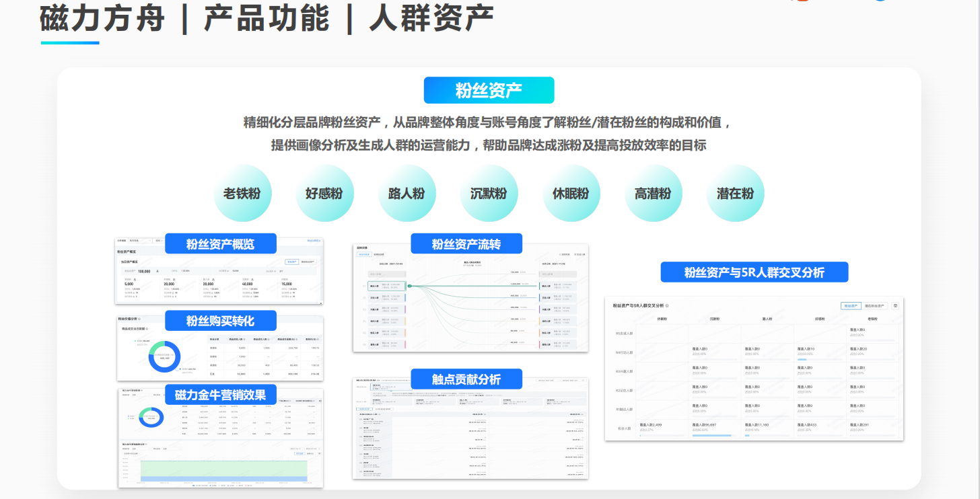Click the 覆盖人数433 cell
The height and width of the screenshot is (499, 980).
pyautogui.click(x=820, y=428)
